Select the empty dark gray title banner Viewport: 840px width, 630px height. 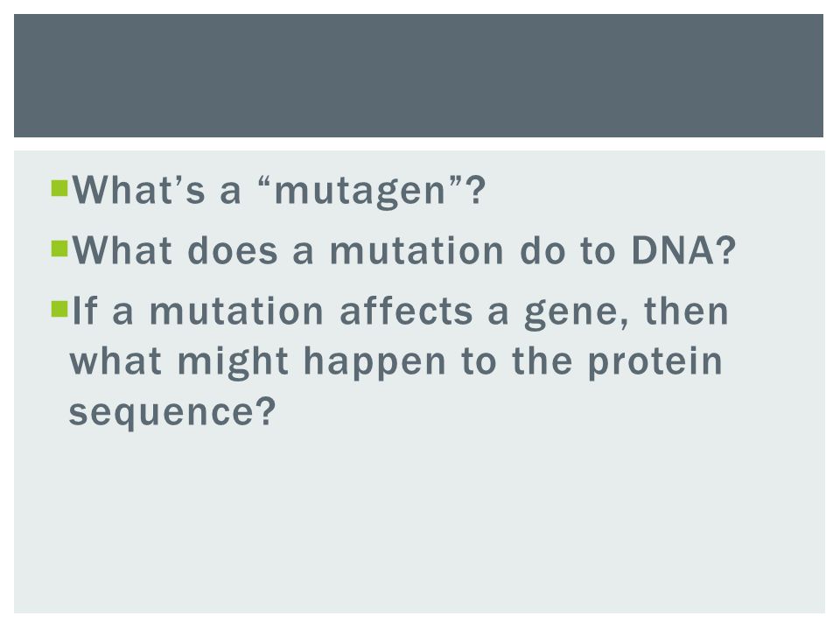pyautogui.click(x=418, y=75)
